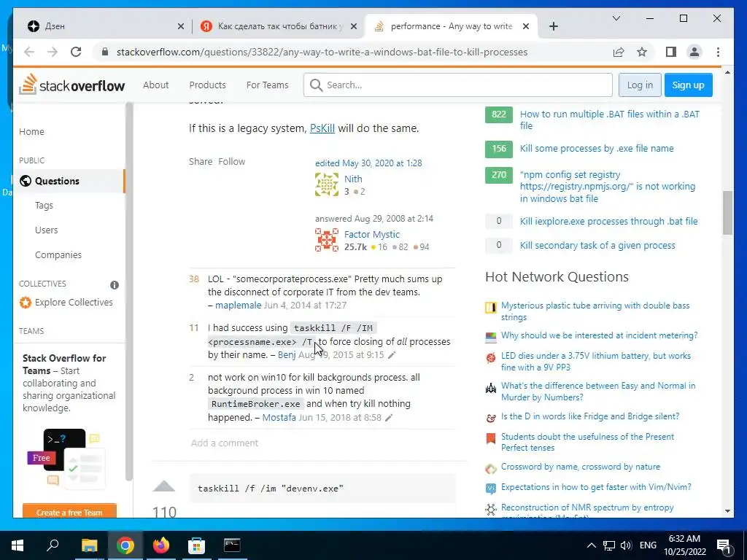747x560 pixels.
Task: Open maplemale's profile link
Action: click(239, 306)
